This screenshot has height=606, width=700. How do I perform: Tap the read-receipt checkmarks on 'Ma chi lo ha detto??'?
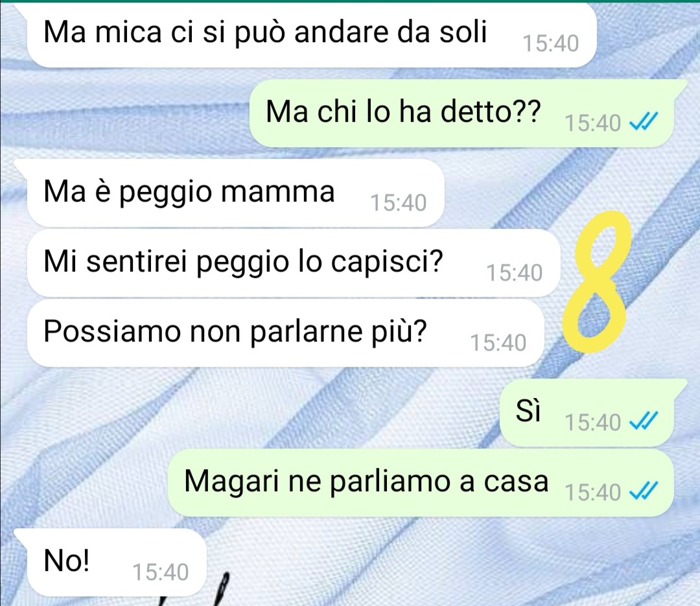tap(644, 122)
